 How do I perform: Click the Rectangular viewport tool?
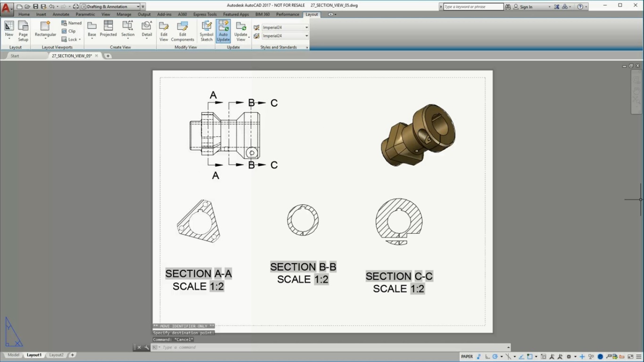pos(45,30)
